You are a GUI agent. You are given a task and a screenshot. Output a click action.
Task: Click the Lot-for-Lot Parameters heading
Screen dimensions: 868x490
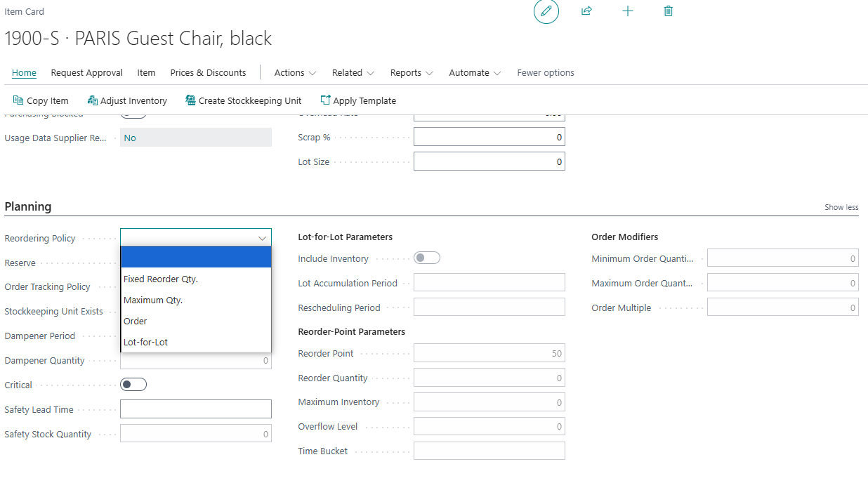(x=345, y=237)
